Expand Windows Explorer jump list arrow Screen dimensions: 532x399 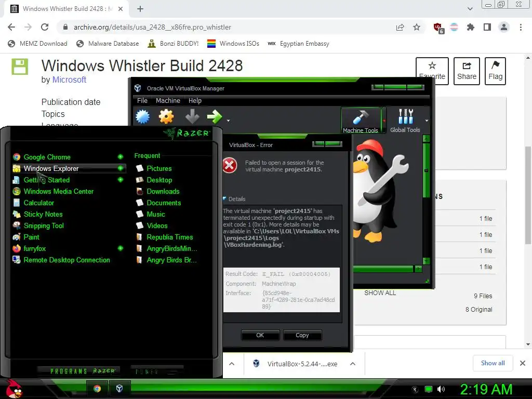(x=121, y=168)
